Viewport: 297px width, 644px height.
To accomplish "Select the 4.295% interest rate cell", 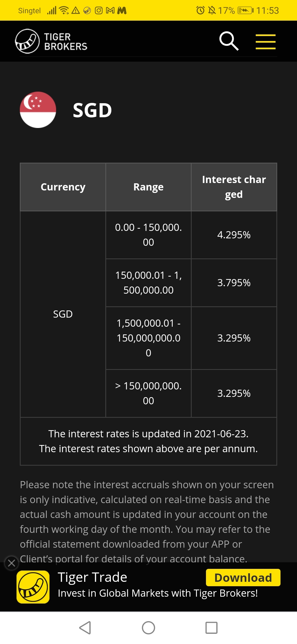I will 234,235.
